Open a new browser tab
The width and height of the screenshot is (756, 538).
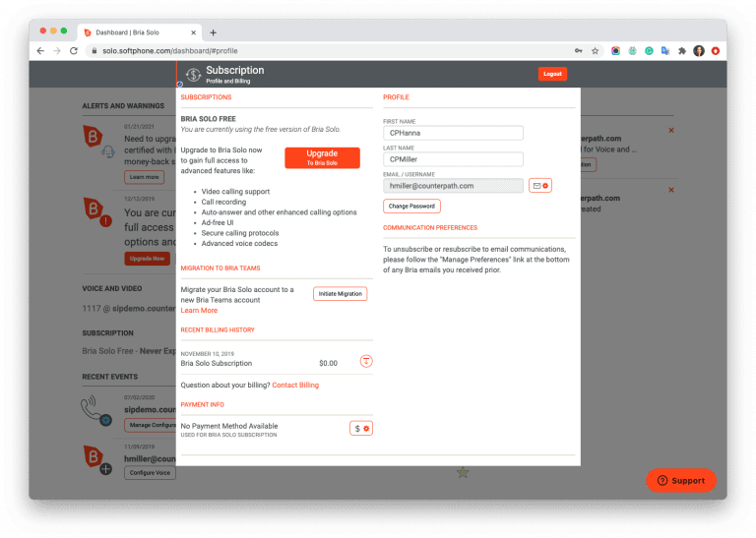214,31
